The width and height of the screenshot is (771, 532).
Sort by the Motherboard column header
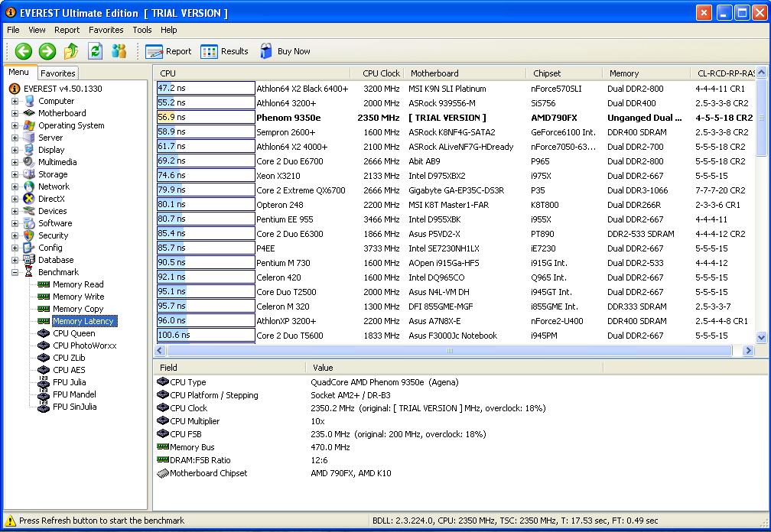pos(465,73)
